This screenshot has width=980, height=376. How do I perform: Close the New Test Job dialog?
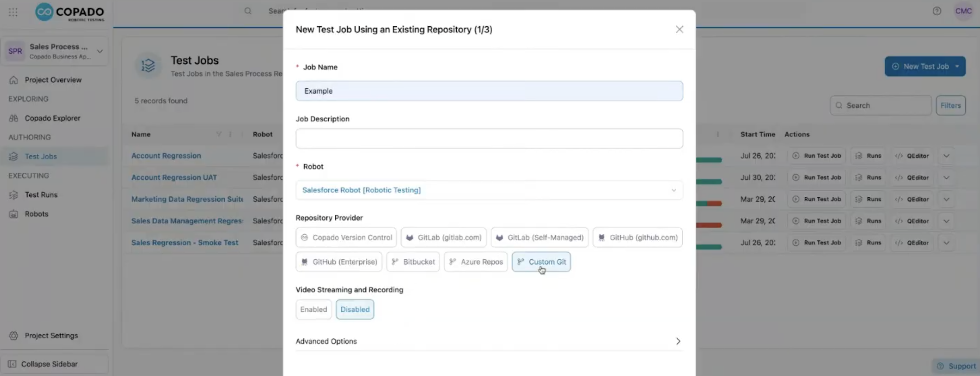pyautogui.click(x=679, y=29)
